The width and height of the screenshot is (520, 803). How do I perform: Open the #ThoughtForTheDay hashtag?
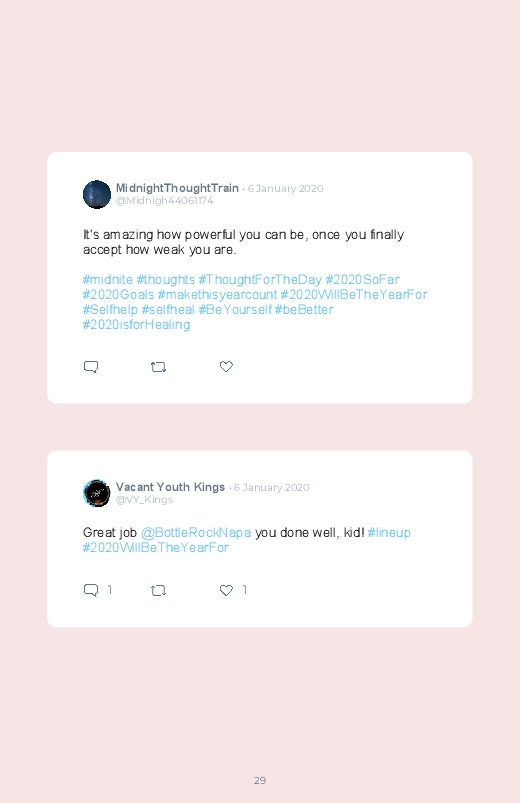click(260, 280)
